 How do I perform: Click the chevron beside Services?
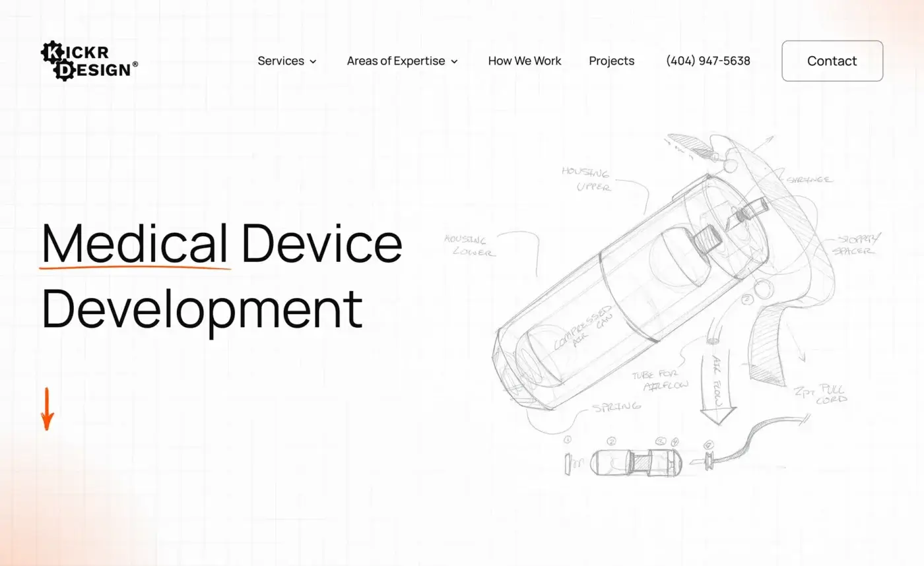[313, 61]
